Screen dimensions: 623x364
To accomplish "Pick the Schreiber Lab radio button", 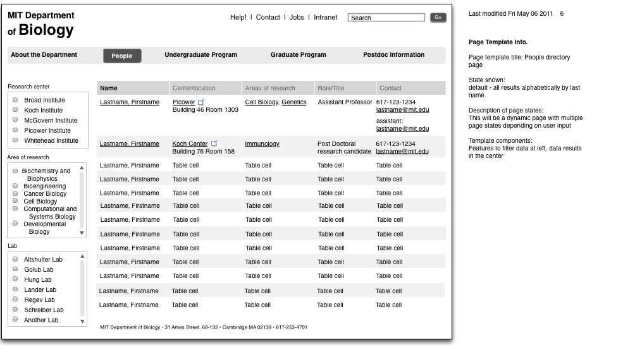I will [x=15, y=309].
